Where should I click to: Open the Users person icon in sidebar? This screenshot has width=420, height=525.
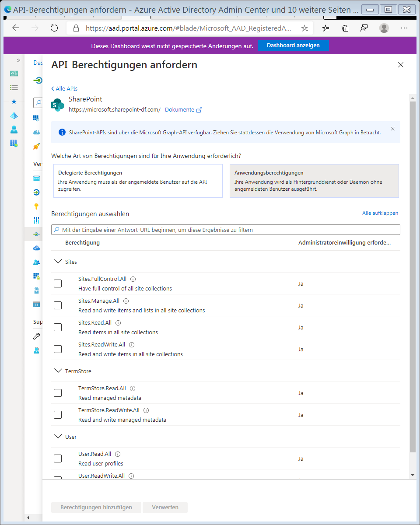click(x=14, y=129)
